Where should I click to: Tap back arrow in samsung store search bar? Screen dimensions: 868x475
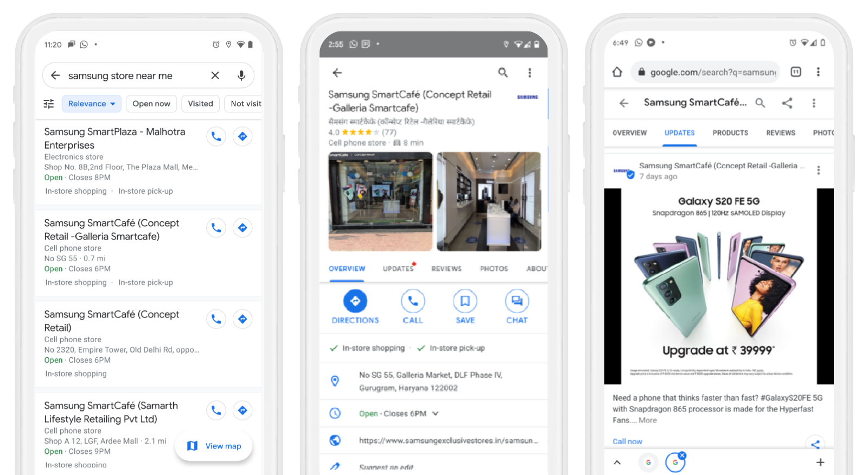[x=55, y=75]
